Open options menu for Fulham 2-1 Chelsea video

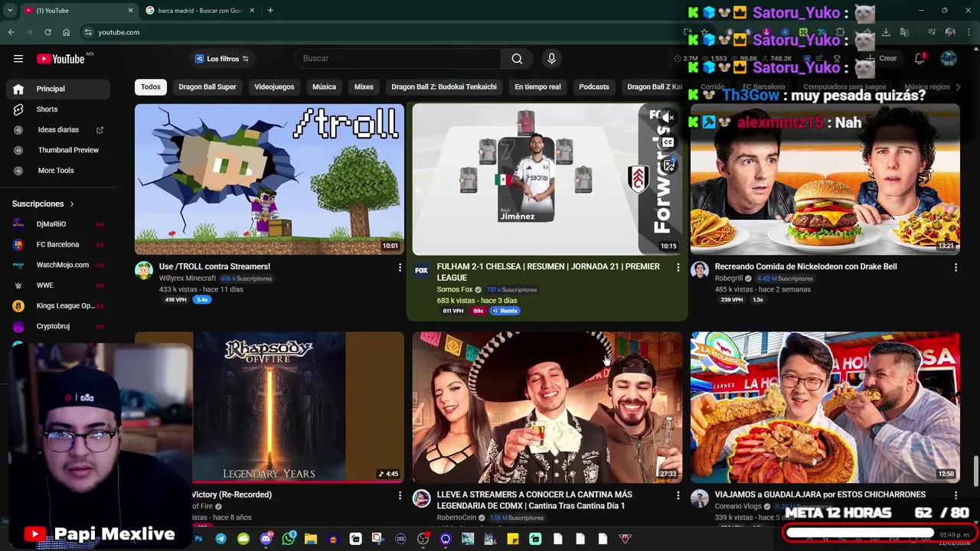678,267
